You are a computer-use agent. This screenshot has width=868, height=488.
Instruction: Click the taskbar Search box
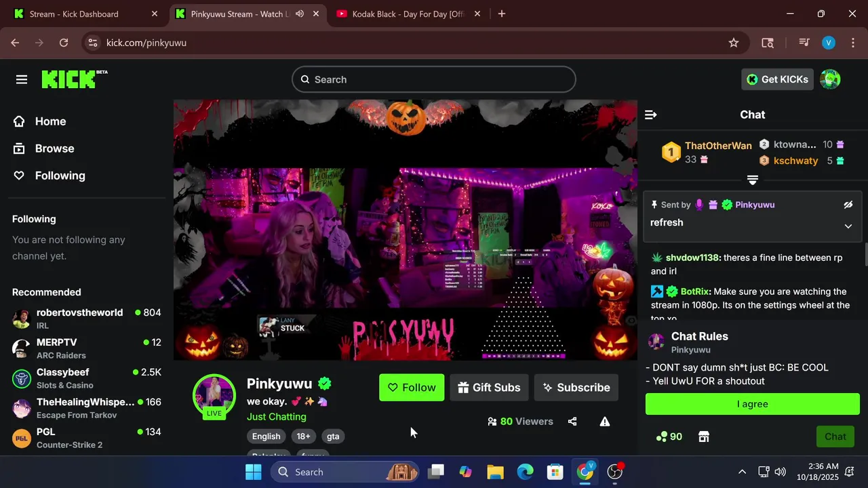tap(346, 472)
